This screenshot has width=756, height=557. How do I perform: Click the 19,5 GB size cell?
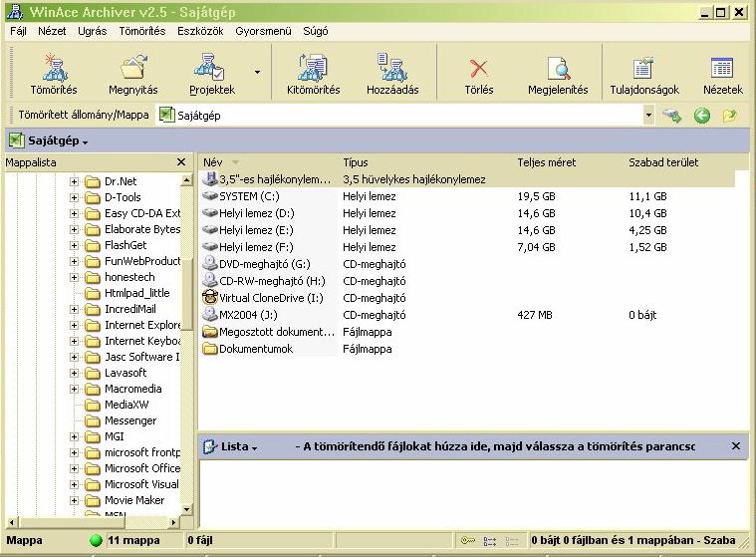[536, 196]
